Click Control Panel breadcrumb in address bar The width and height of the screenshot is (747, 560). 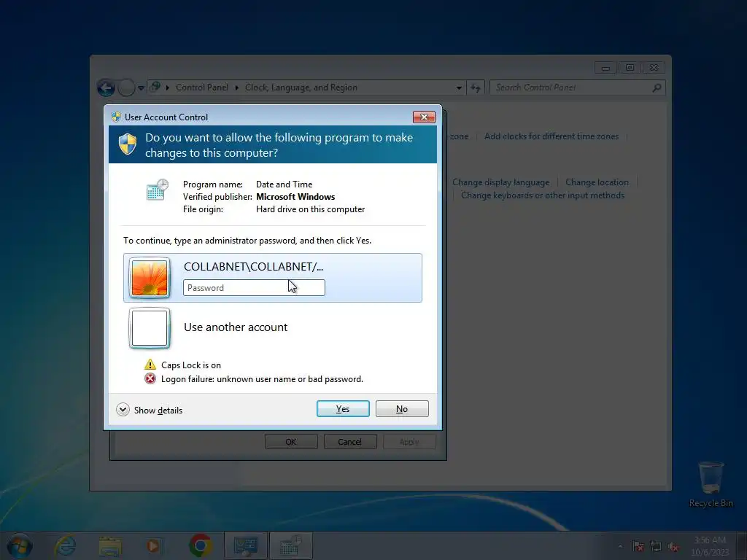click(202, 87)
